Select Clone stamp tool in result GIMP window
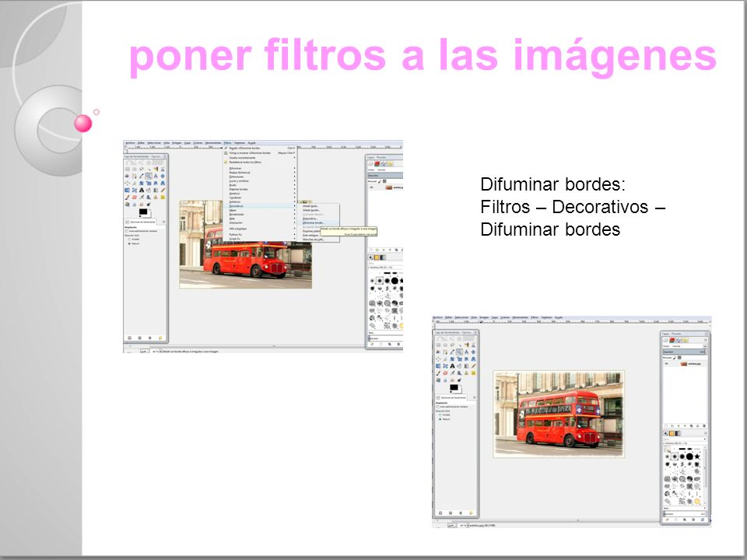 [x=466, y=373]
